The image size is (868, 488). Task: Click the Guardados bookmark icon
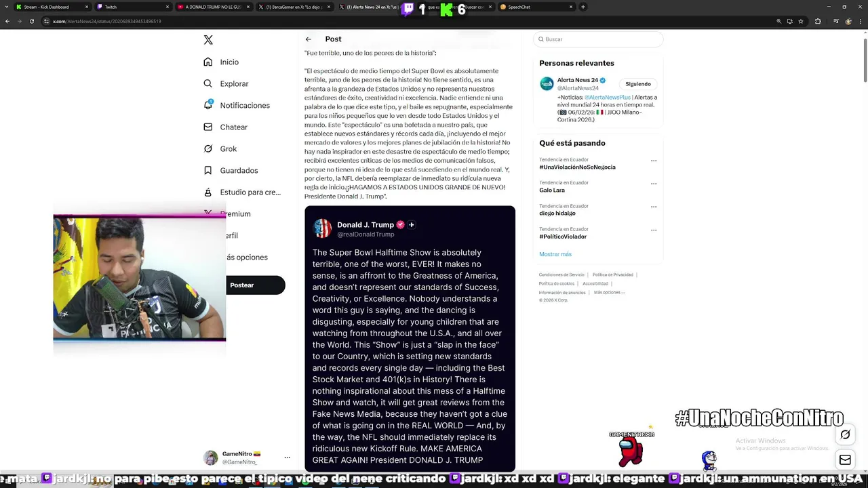tap(208, 170)
